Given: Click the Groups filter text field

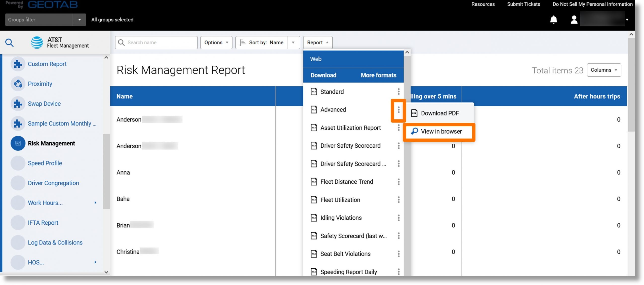Looking at the screenshot, I should point(39,20).
